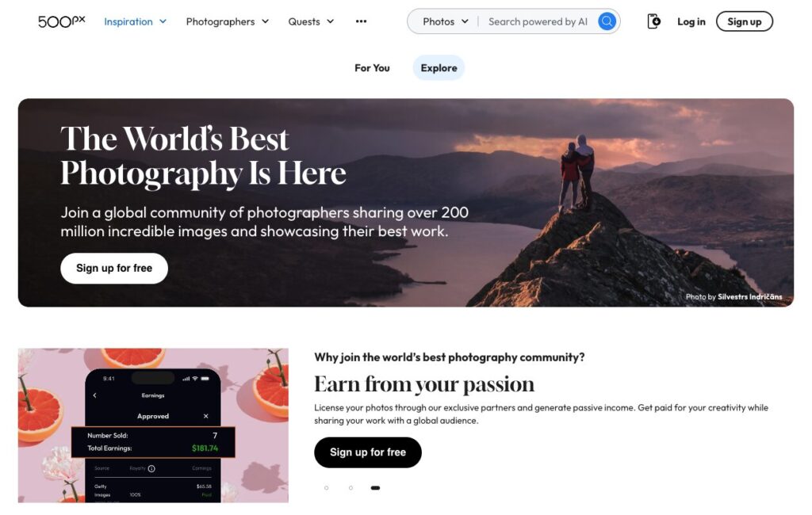This screenshot has height=515, width=812.
Task: Switch to the For You tab
Action: coord(372,68)
